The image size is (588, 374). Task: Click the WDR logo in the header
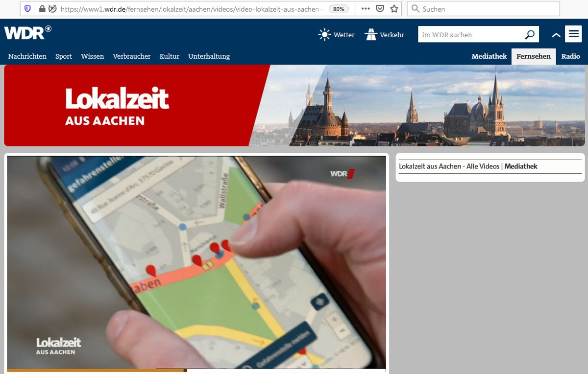tap(28, 32)
